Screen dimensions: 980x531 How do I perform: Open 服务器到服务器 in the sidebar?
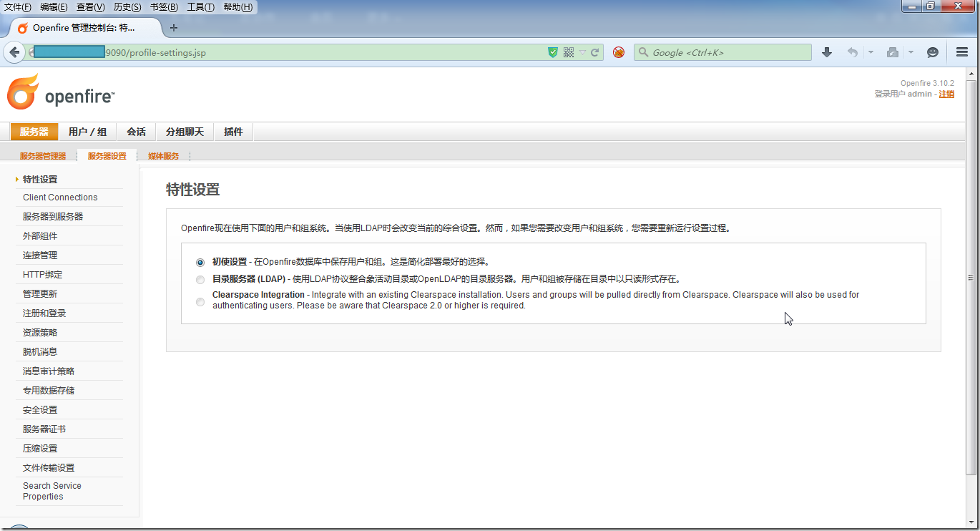pos(53,217)
